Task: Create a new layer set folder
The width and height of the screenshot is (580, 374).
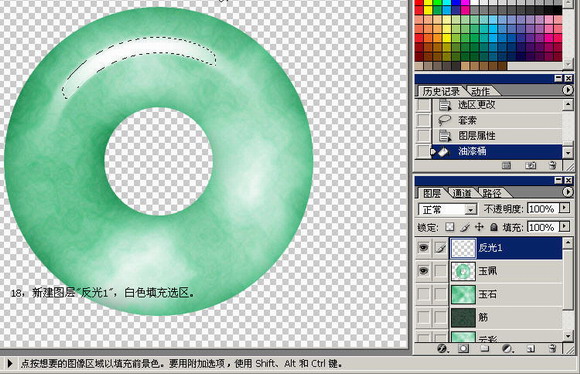Action: click(x=485, y=348)
